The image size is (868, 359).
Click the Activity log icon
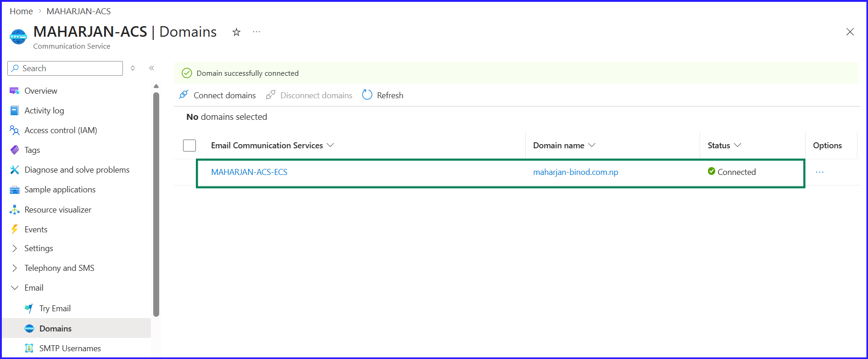[x=15, y=111]
